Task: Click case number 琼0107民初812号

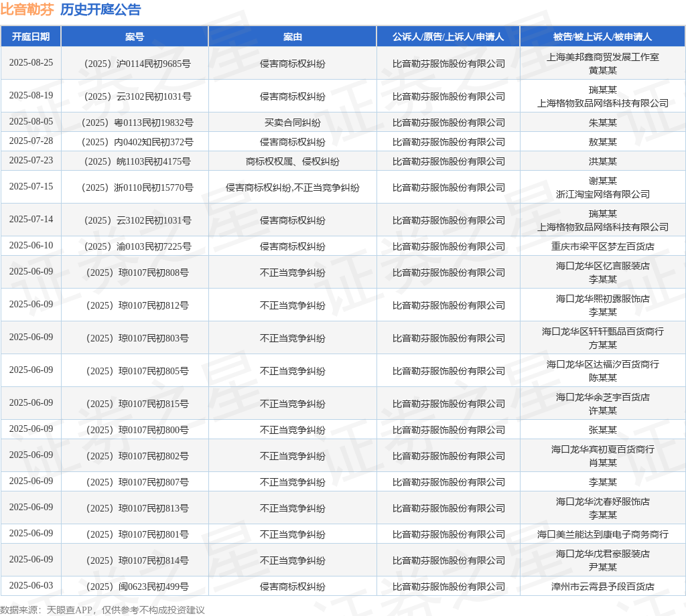Action: coord(137,306)
